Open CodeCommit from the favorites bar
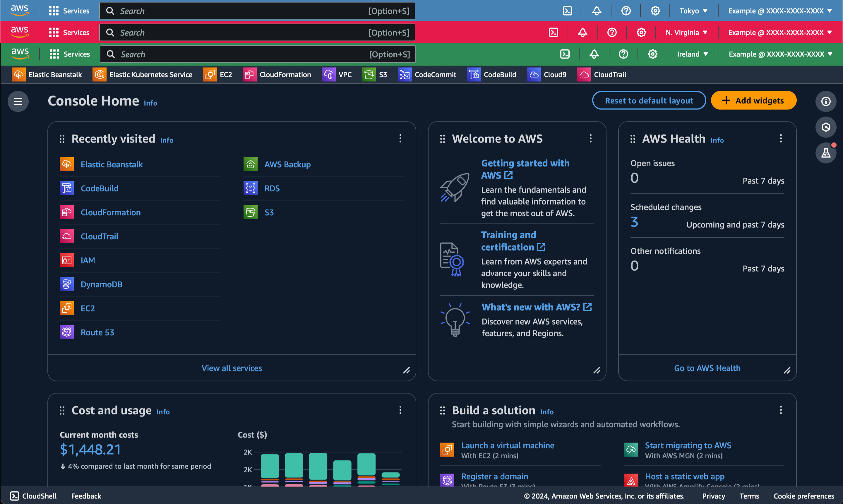Screen dimensions: 843x504 pos(427,75)
